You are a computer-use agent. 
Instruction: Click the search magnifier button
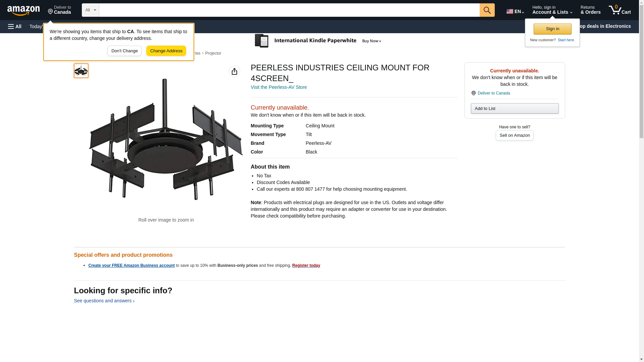point(487,10)
